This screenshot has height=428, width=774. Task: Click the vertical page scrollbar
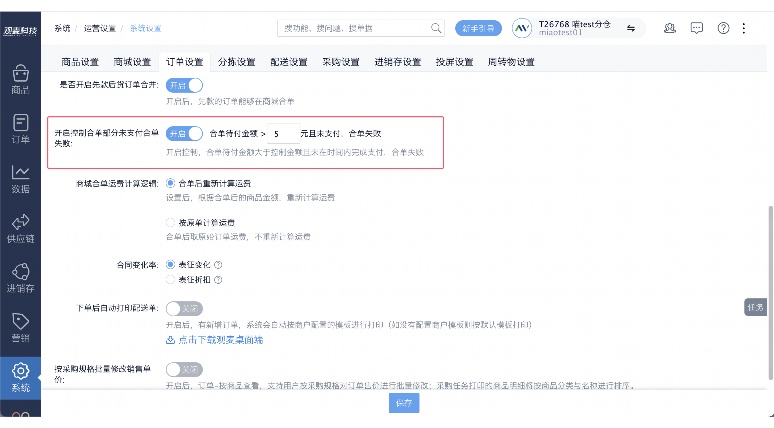point(770,293)
